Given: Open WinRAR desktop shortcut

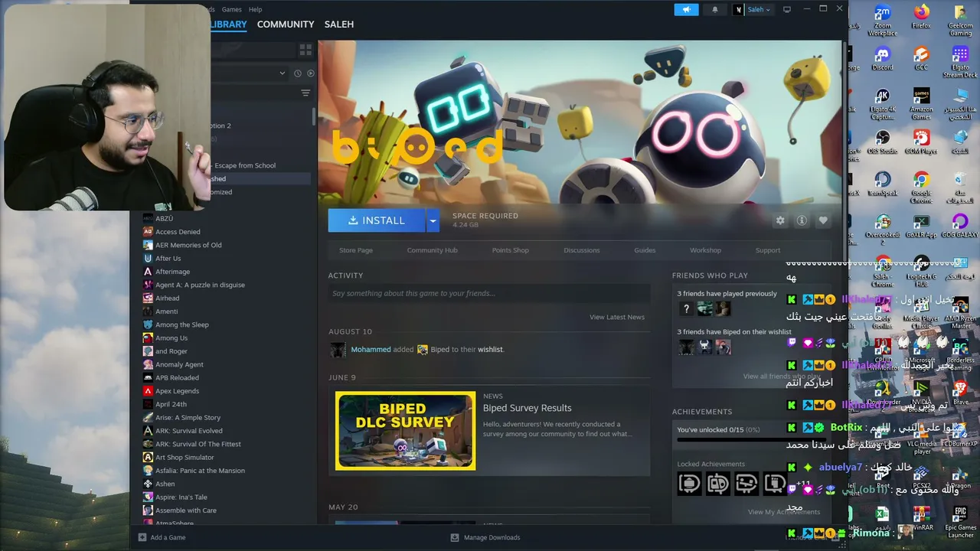Looking at the screenshot, I should (921, 518).
